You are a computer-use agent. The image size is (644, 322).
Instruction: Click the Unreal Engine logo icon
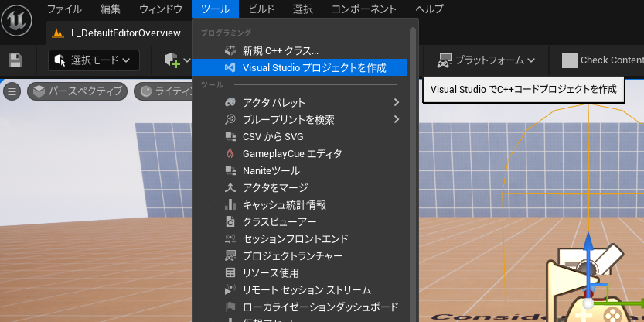coord(16,21)
